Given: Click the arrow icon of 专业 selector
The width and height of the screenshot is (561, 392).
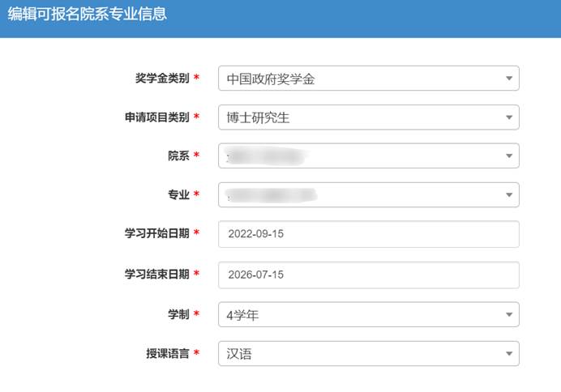Looking at the screenshot, I should [508, 194].
